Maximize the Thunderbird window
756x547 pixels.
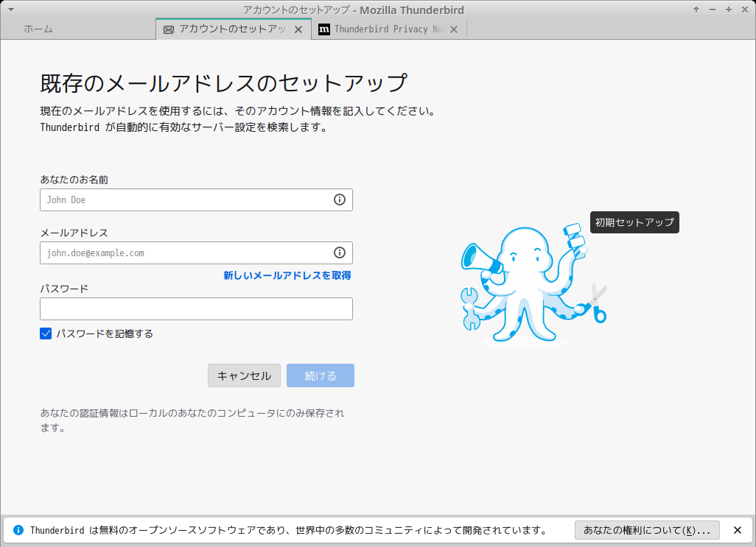(x=729, y=10)
